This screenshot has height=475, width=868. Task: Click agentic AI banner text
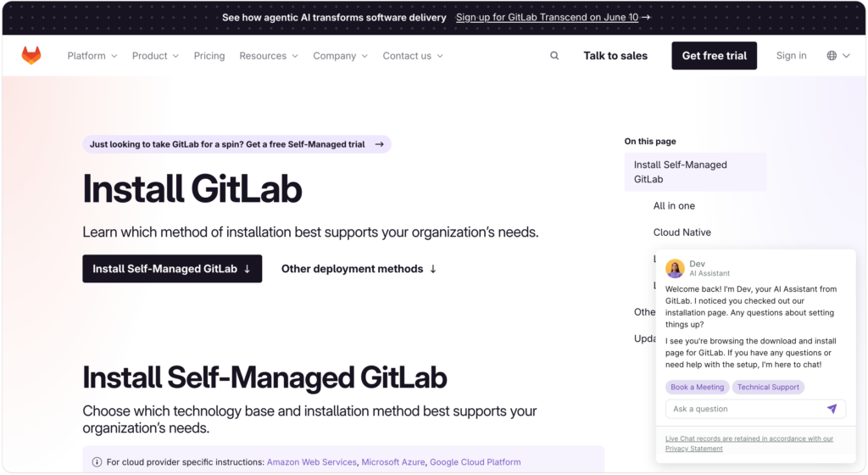coord(334,17)
